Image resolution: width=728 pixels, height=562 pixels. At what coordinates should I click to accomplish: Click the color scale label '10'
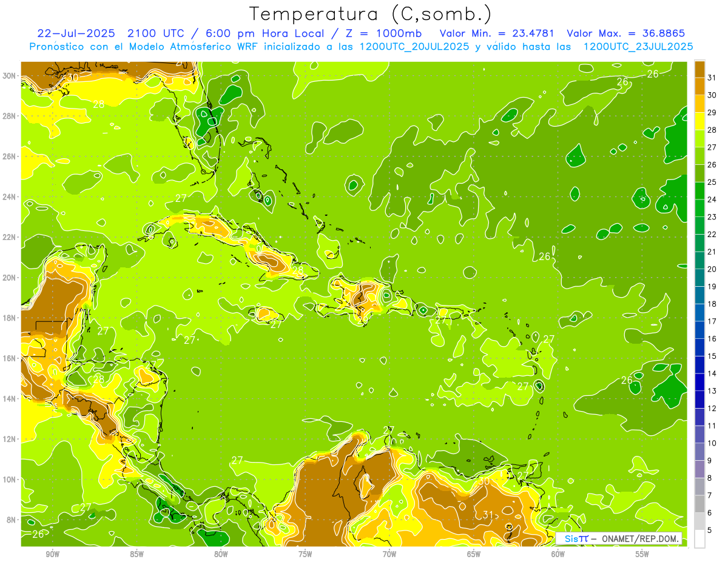click(x=712, y=443)
